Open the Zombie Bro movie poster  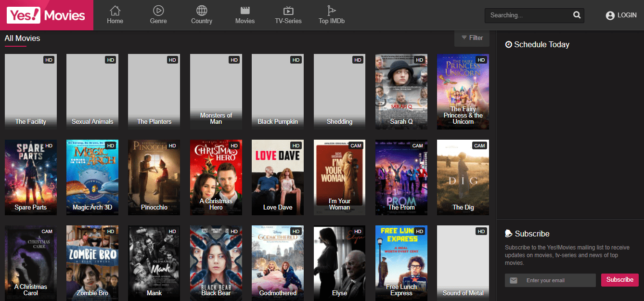pyautogui.click(x=92, y=263)
